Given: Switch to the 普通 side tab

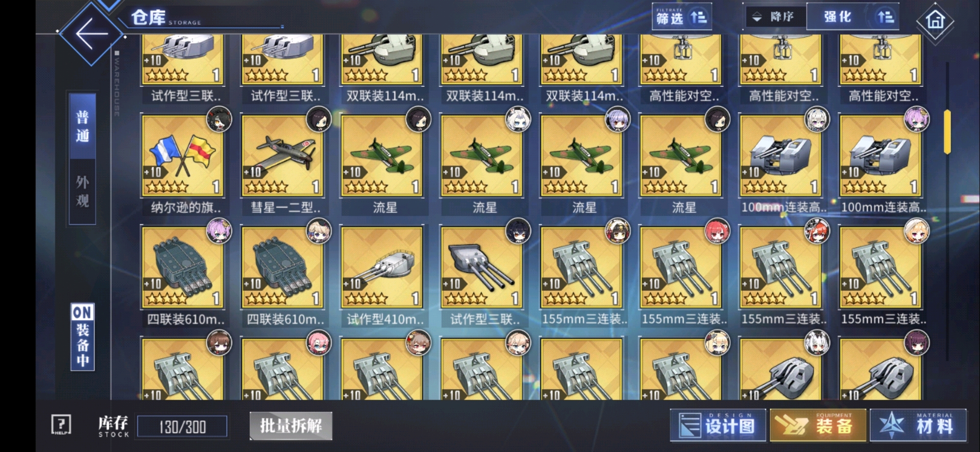Looking at the screenshot, I should point(82,126).
